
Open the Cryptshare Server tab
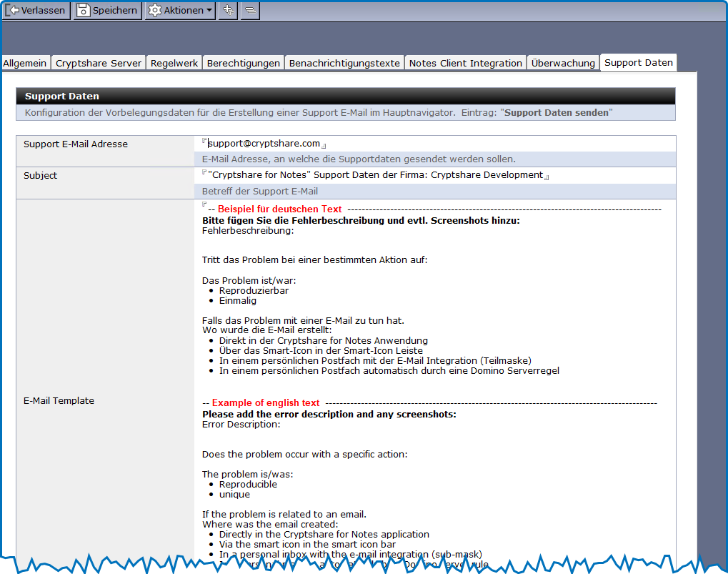(x=99, y=63)
